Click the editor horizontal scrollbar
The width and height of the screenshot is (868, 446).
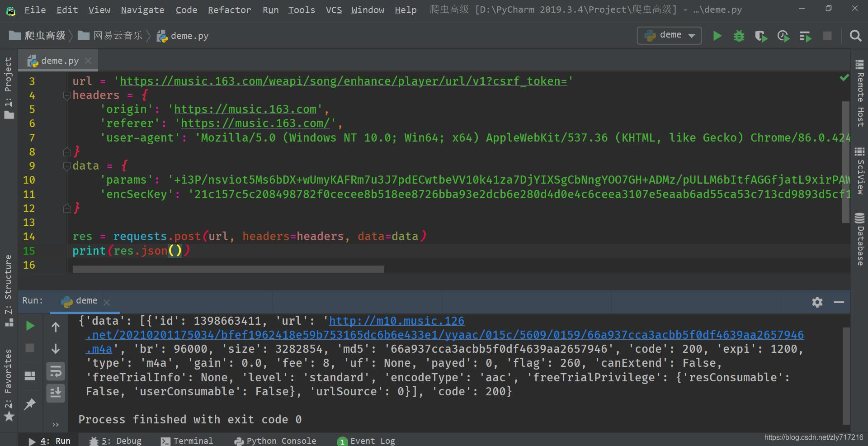point(228,269)
